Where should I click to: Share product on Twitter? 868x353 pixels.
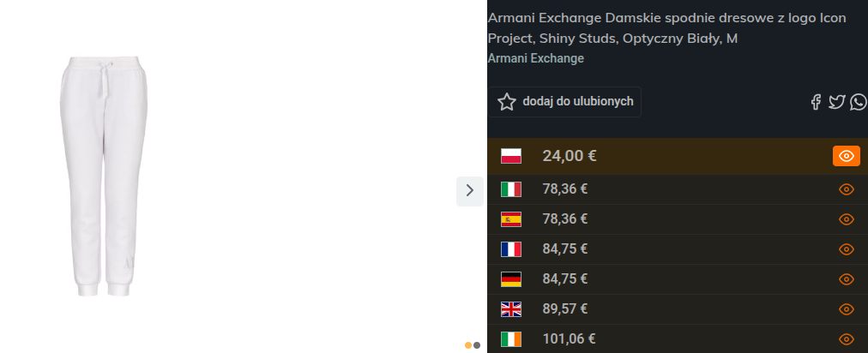(x=837, y=102)
